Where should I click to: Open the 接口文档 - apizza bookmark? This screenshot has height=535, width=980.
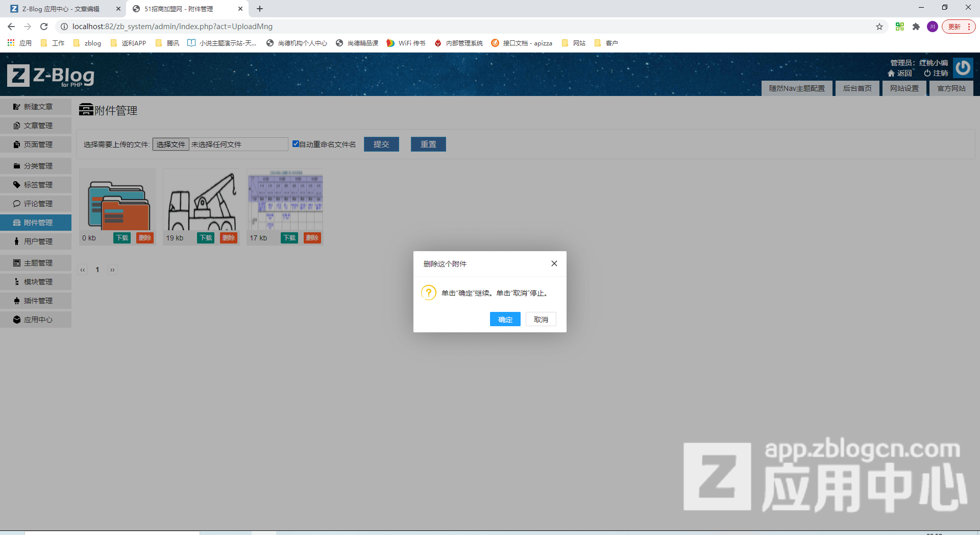522,43
